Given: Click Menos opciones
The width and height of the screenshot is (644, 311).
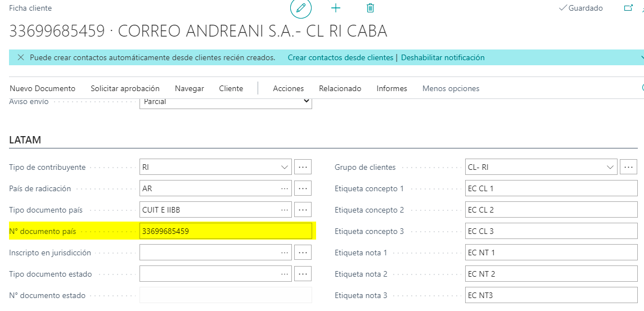Looking at the screenshot, I should (451, 88).
